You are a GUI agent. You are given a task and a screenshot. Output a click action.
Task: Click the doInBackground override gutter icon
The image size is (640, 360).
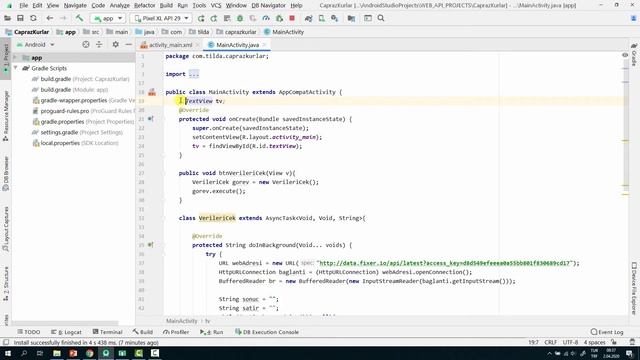pos(151,245)
